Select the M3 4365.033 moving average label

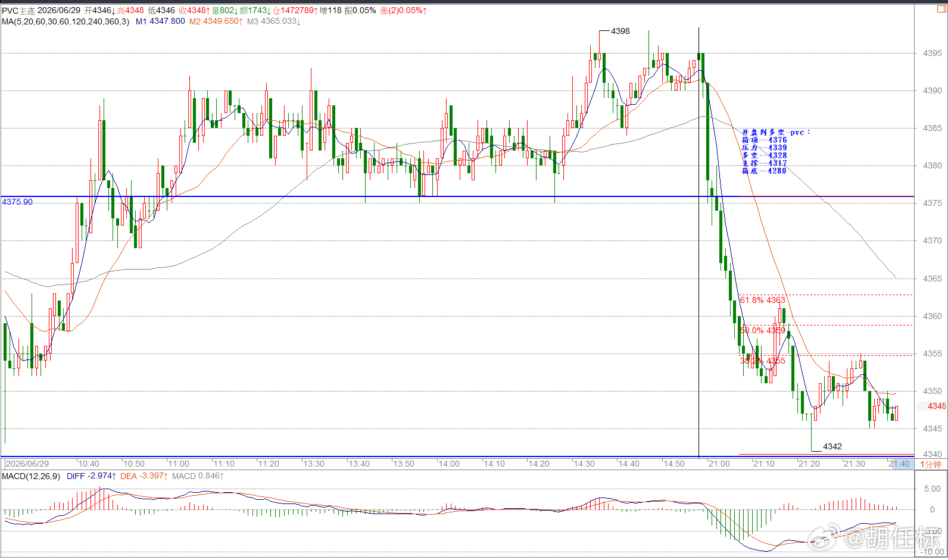click(274, 21)
